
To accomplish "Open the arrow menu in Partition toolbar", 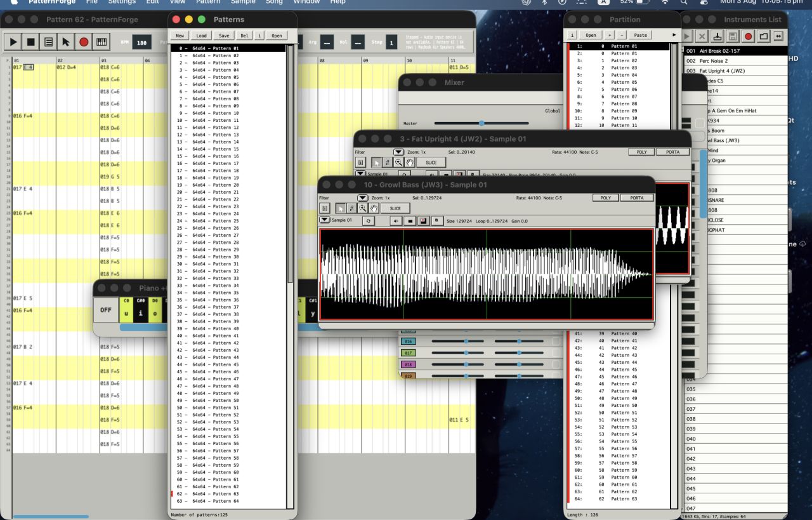I will point(674,35).
